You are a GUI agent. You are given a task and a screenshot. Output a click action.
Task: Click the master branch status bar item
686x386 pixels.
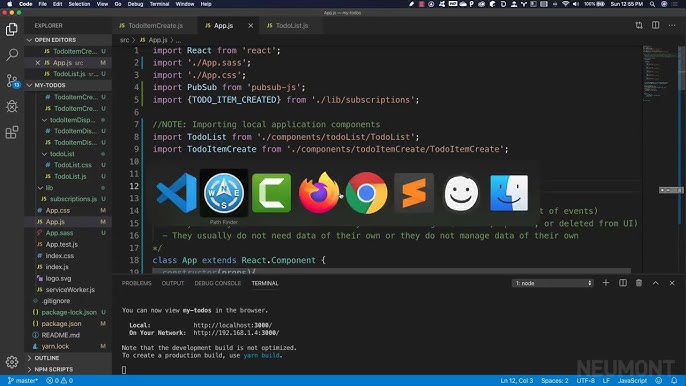(x=23, y=381)
